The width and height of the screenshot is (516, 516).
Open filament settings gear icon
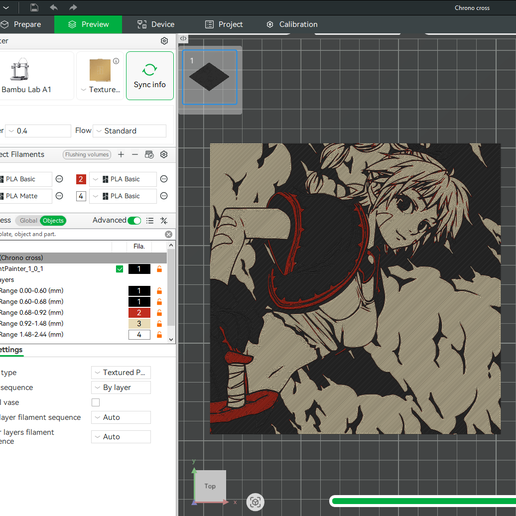click(x=164, y=155)
